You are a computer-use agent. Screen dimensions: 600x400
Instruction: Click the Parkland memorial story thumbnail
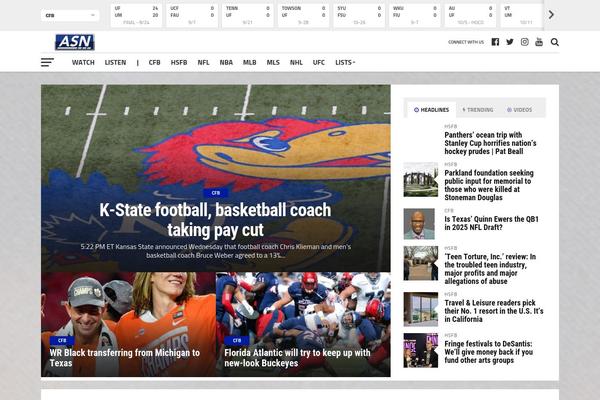click(x=421, y=179)
